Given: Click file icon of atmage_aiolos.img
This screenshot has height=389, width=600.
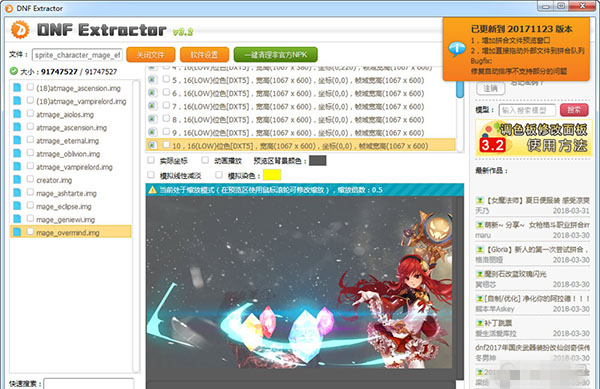Looking at the screenshot, I should [x=17, y=114].
